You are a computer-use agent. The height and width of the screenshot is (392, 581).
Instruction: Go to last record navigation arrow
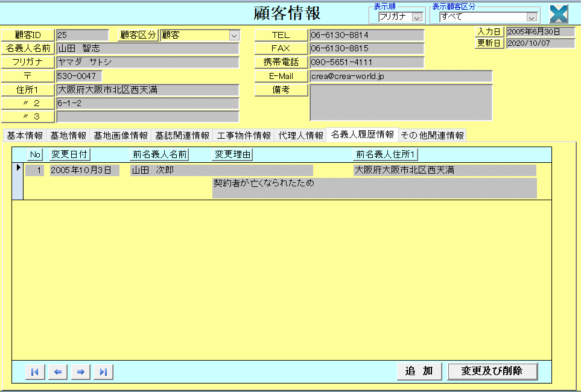(x=103, y=371)
